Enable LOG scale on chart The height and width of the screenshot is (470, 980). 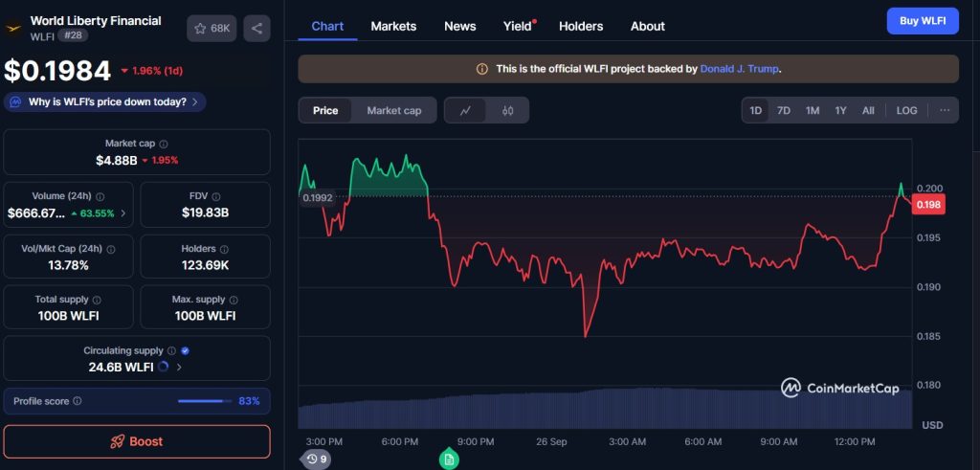[x=906, y=110]
